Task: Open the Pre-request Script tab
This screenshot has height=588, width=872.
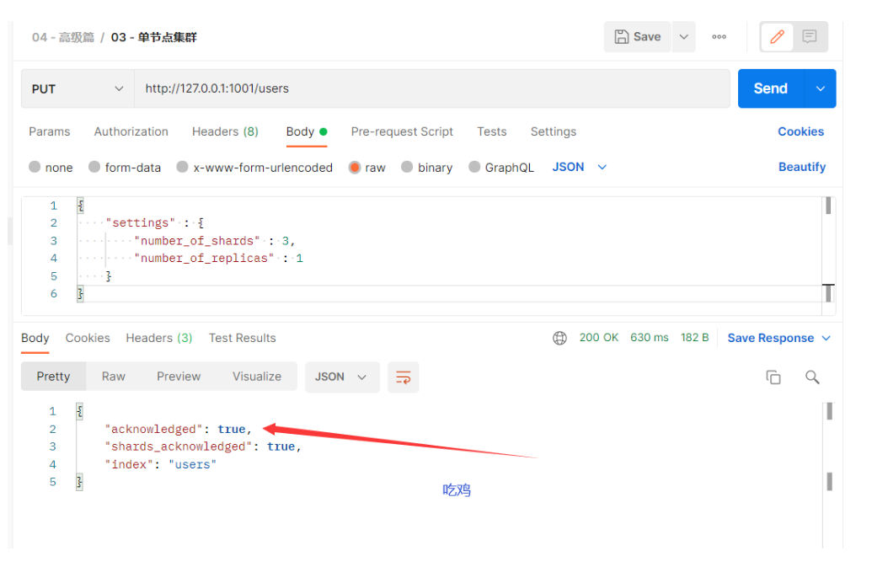Action: pos(402,131)
